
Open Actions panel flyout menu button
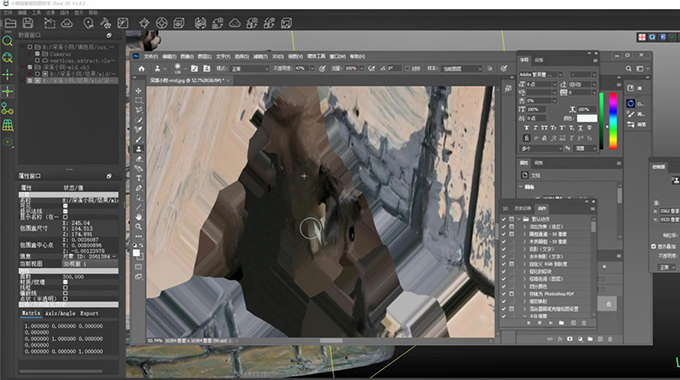[x=592, y=209]
